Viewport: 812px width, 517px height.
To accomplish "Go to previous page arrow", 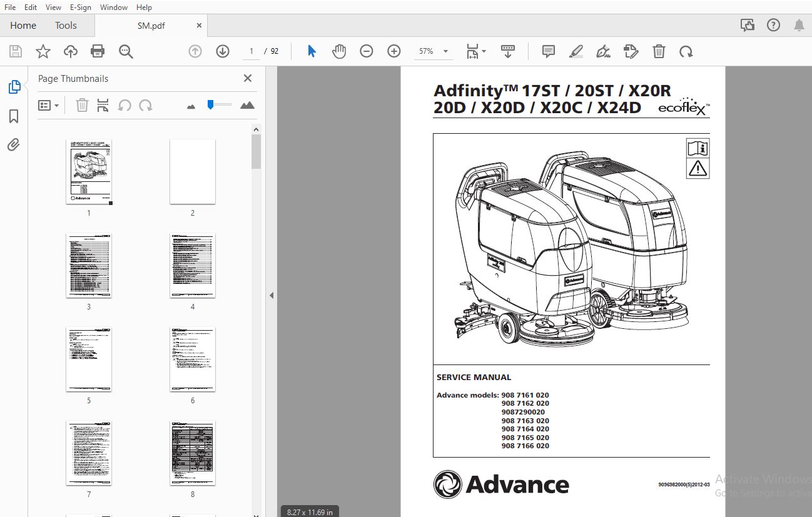I will pos(195,51).
